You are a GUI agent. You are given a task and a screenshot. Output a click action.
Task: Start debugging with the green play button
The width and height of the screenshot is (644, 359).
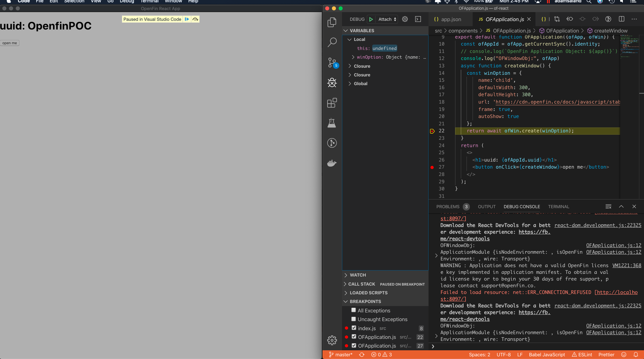click(x=371, y=19)
